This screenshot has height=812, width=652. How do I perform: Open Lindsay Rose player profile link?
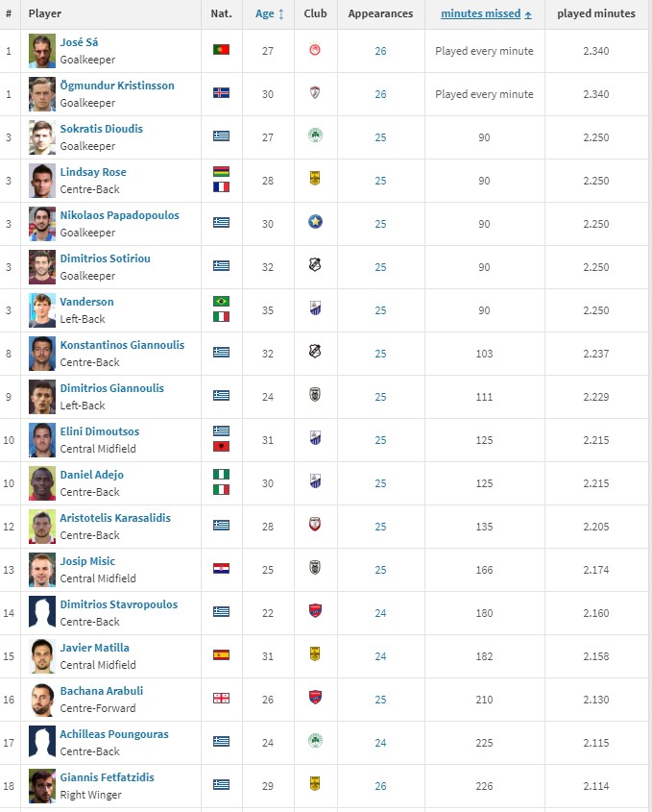click(93, 172)
